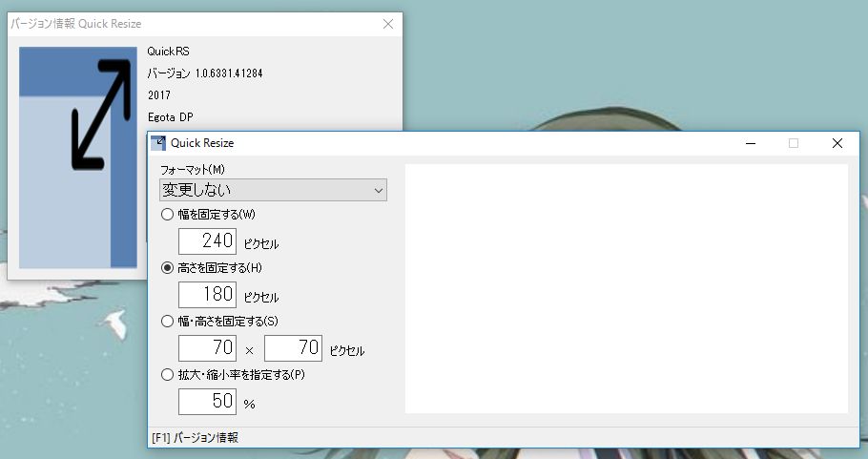
Task: Close the Quick Resize main window
Action: [837, 143]
